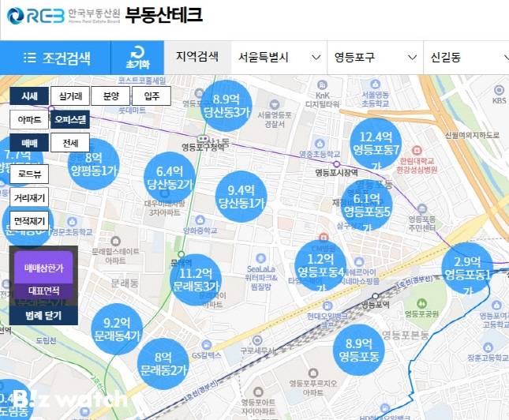Click the 2.9억 영등포동1가 bubble
Screen dimensions: 509x420
pos(467,269)
